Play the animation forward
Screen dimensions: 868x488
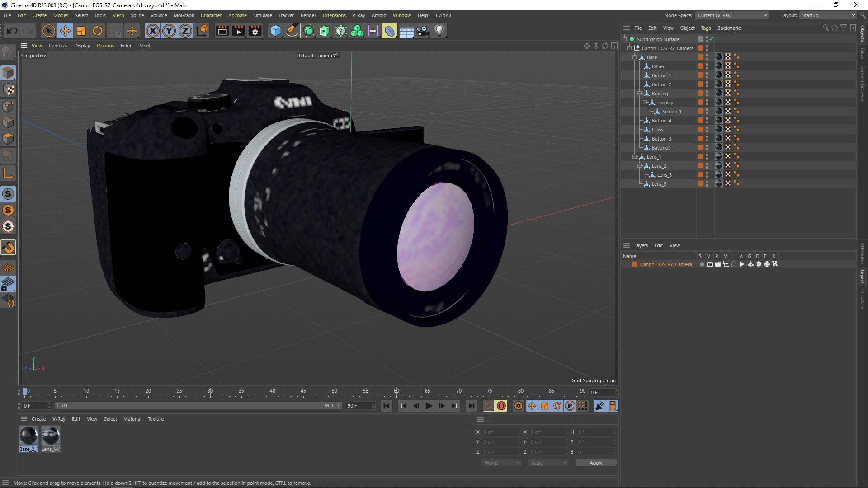[429, 406]
